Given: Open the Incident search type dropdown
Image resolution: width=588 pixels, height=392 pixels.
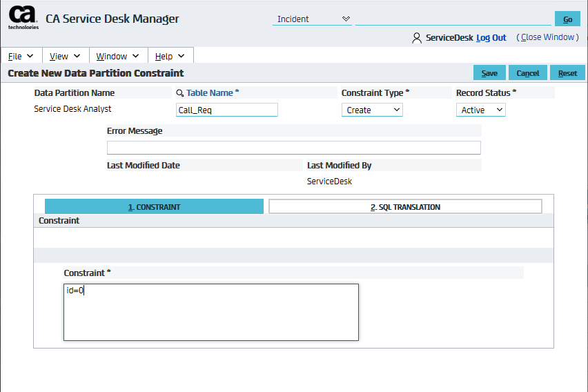Looking at the screenshot, I should [x=312, y=19].
